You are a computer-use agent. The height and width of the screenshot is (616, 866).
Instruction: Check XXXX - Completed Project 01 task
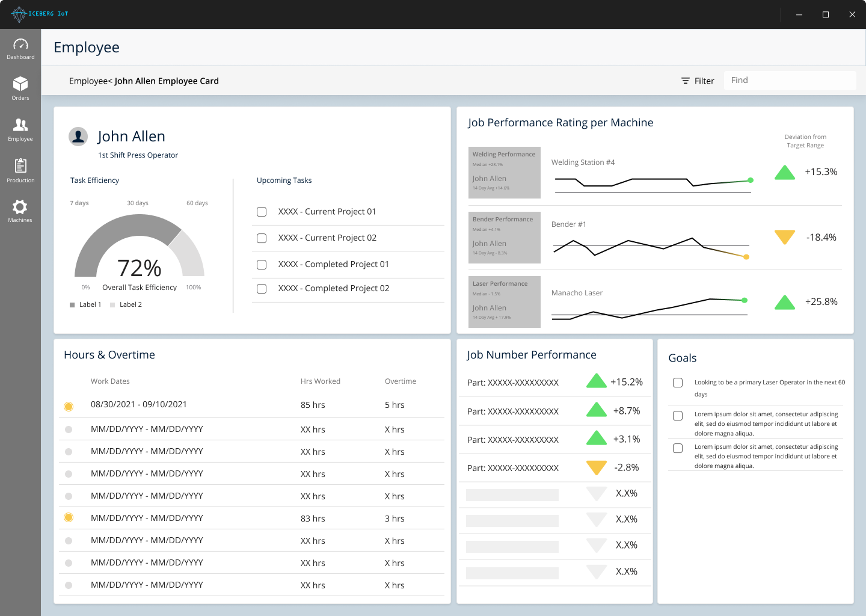point(262,265)
